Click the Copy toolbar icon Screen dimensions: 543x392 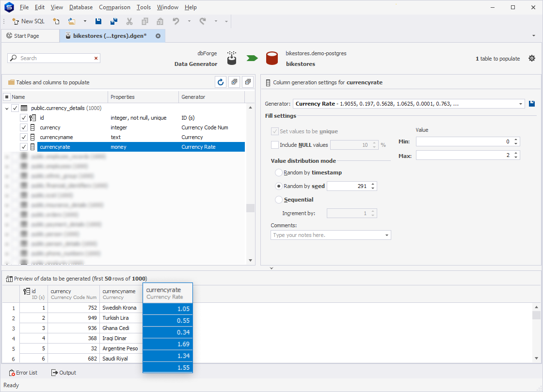145,21
